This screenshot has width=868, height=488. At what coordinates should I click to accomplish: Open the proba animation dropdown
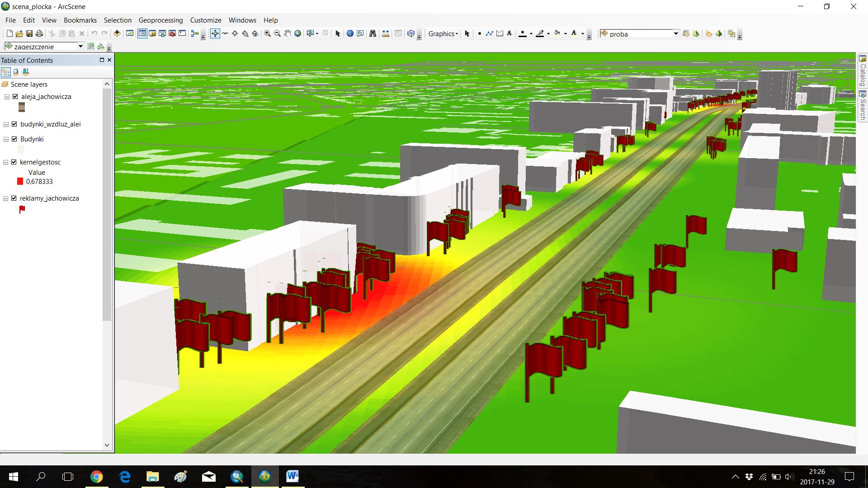(676, 33)
